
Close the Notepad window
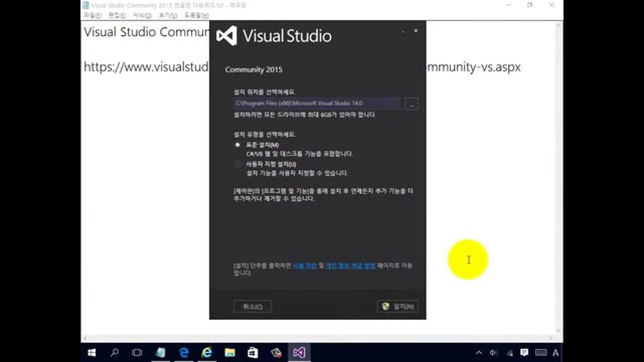[x=552, y=5]
